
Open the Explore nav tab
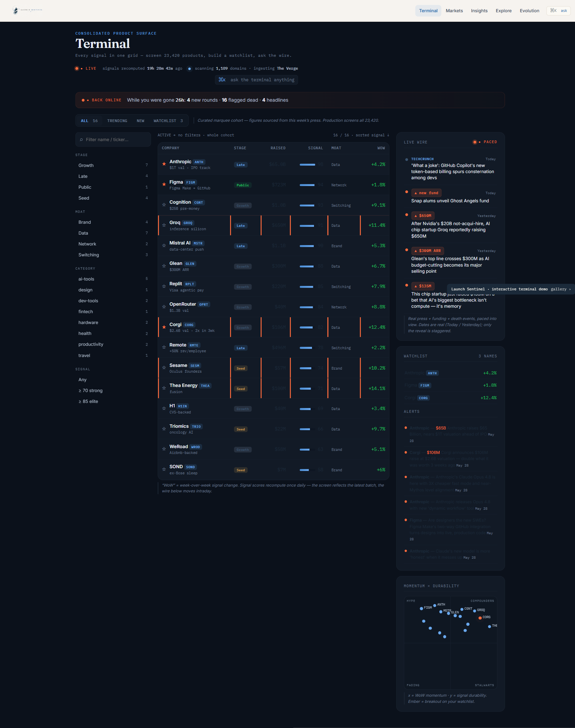pos(504,11)
